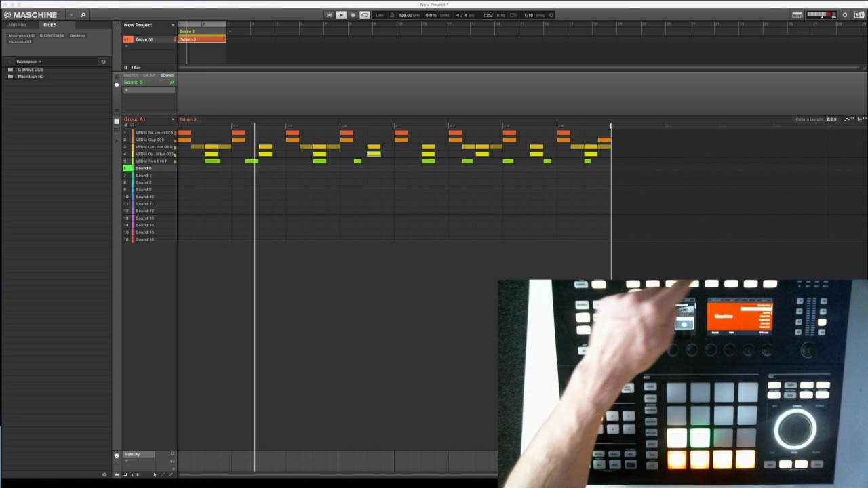Click the sync circle icon after 1/16
The width and height of the screenshot is (868, 488).
(x=551, y=15)
